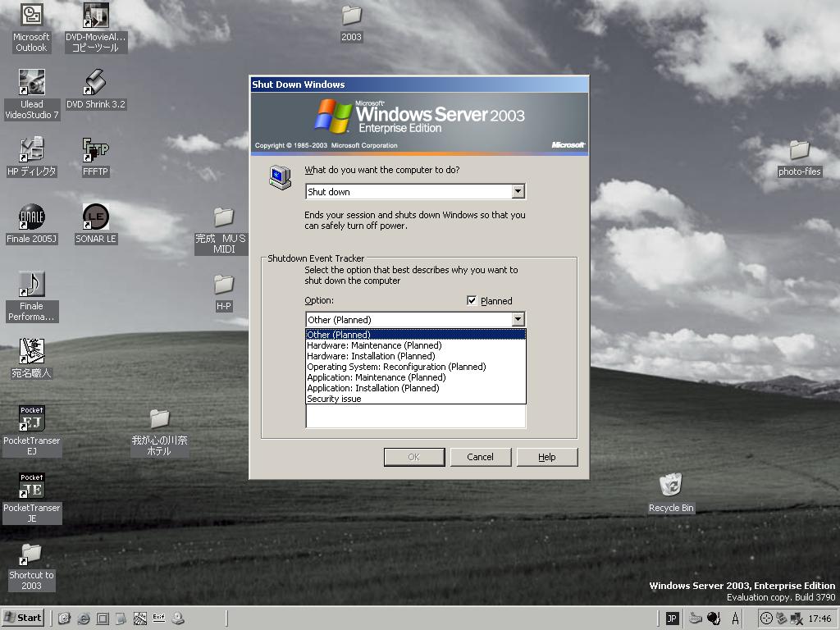
Task: Open the photo-files folder on the desktop
Action: pos(799,158)
